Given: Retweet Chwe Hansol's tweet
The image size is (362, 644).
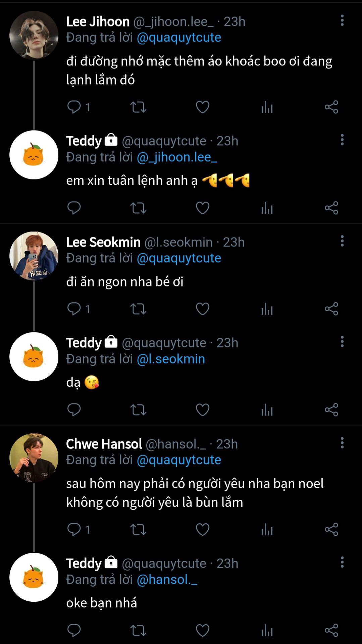Looking at the screenshot, I should coord(138,530).
